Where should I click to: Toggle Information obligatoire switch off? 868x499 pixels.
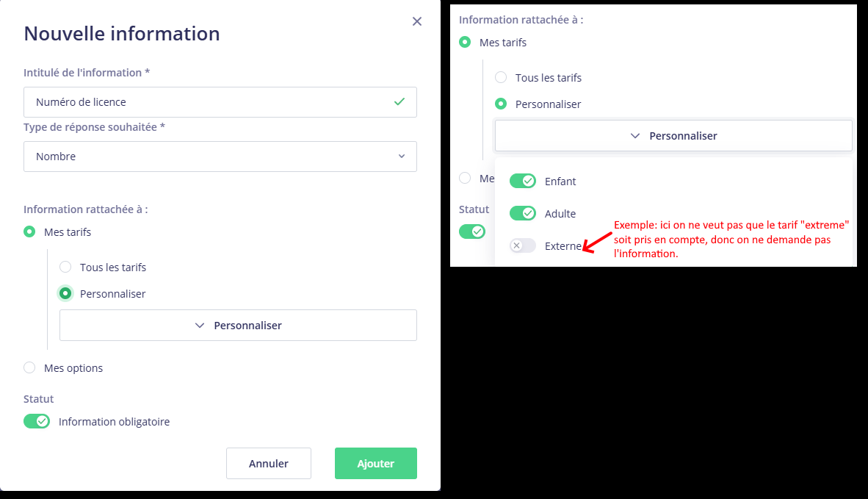[x=37, y=422]
